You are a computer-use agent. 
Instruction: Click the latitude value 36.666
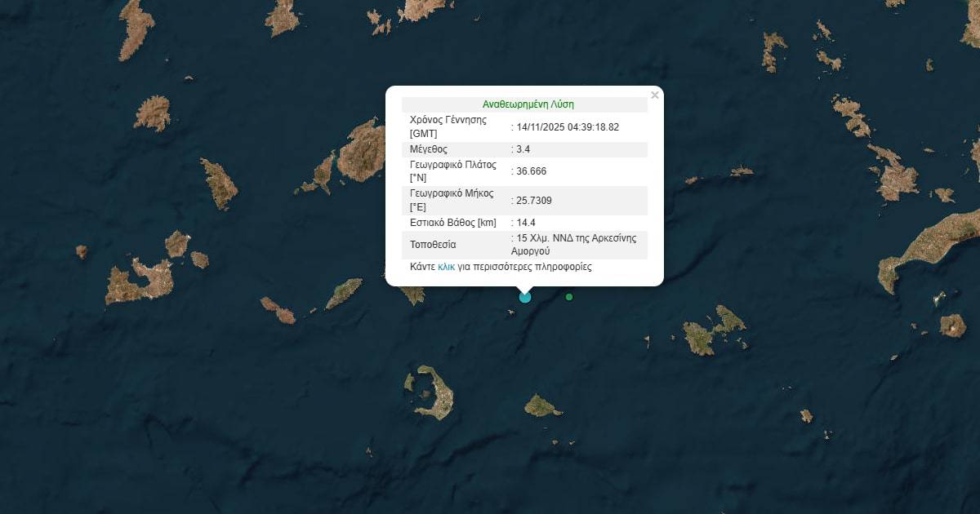(531, 171)
